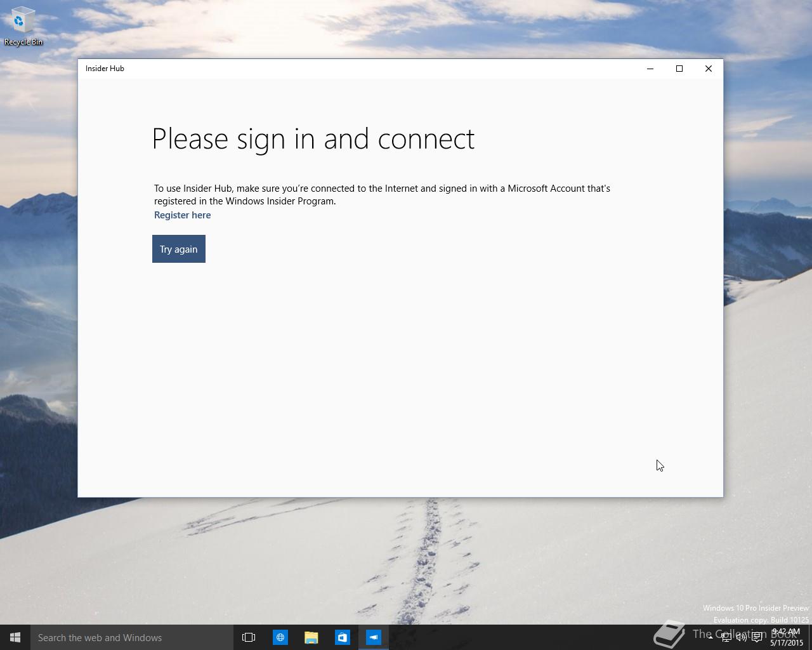
Task: Click the 'Please sign in and connect' heading
Action: coord(313,139)
